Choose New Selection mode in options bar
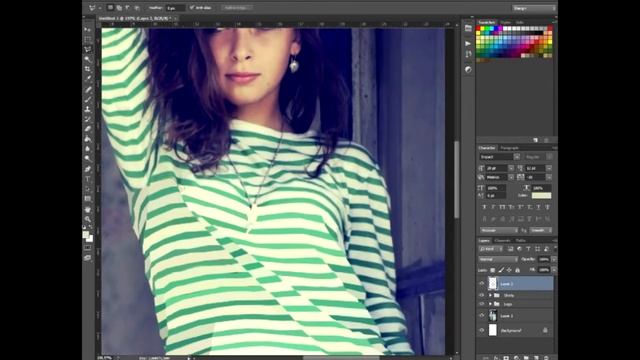The width and height of the screenshot is (640, 360). (x=110, y=7)
